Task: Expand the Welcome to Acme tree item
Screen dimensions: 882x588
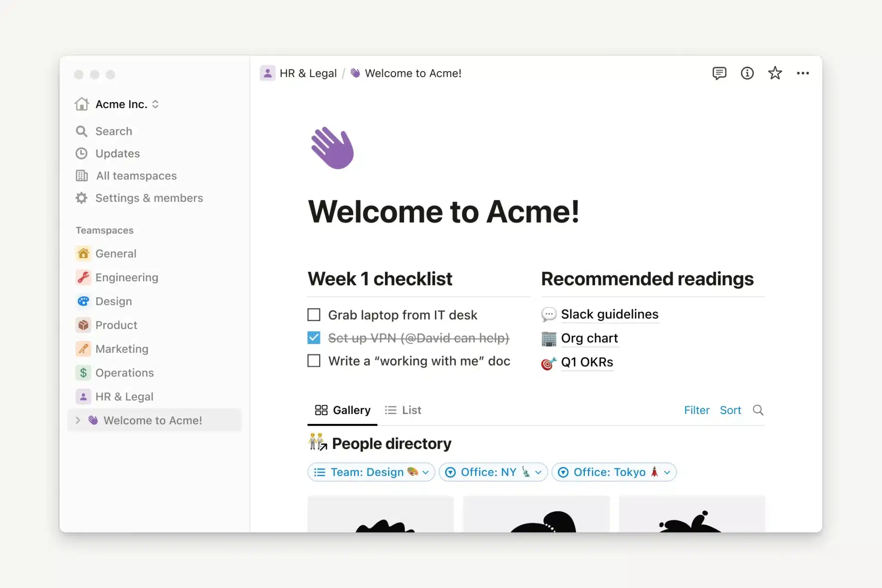Action: [78, 420]
